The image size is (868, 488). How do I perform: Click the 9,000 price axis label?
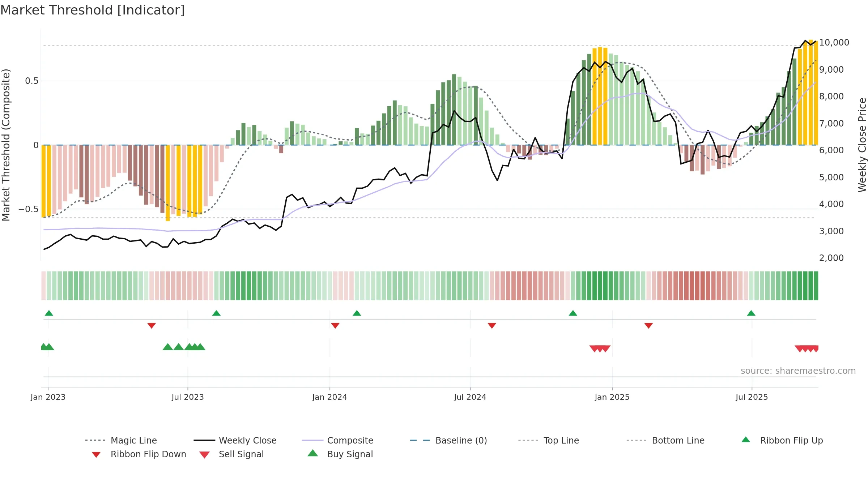(831, 69)
